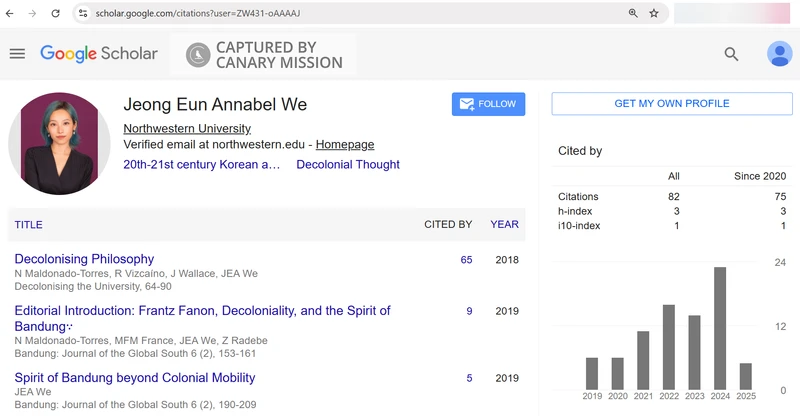The width and height of the screenshot is (800, 416).
Task: Follow Jeong Eun Annabel We's profile
Action: [488, 104]
